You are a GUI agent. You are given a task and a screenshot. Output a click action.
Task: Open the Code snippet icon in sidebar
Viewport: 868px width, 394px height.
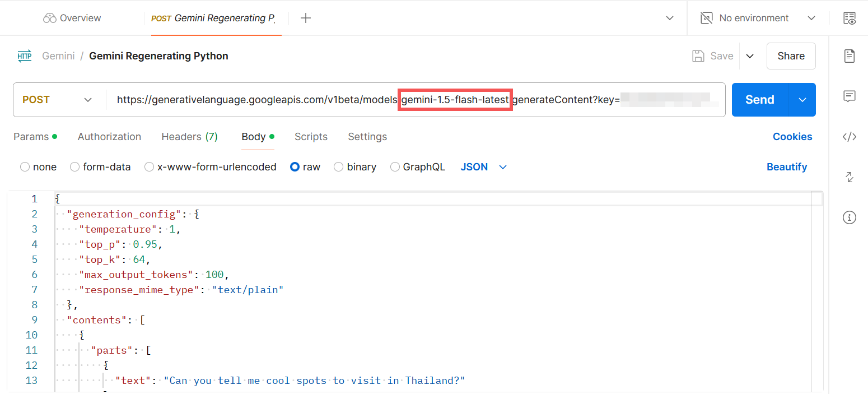point(850,137)
